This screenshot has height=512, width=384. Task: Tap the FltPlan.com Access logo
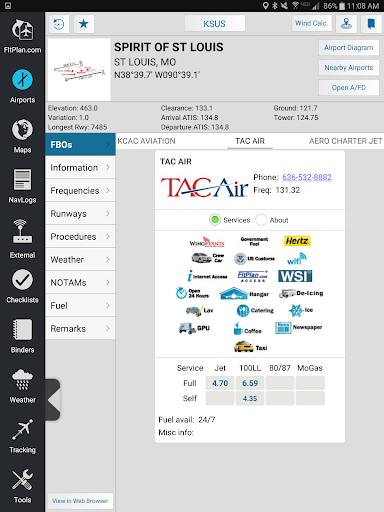pyautogui.click(x=253, y=276)
